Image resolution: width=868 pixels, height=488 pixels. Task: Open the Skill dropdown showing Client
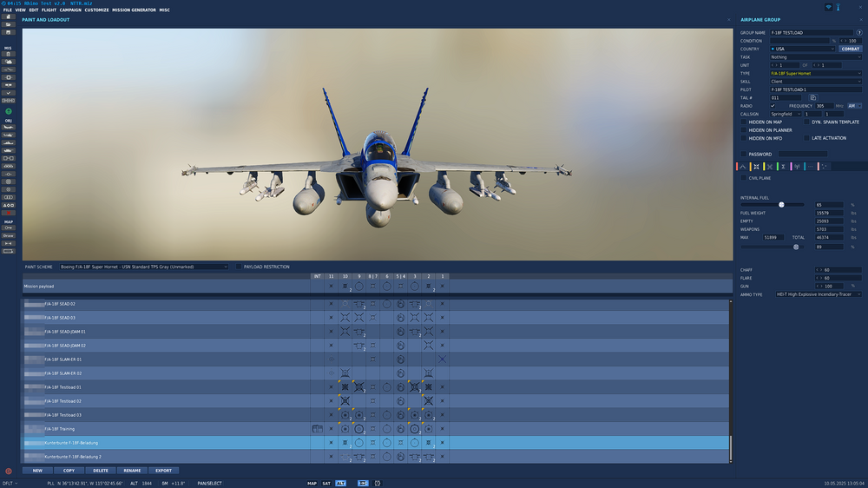point(815,82)
